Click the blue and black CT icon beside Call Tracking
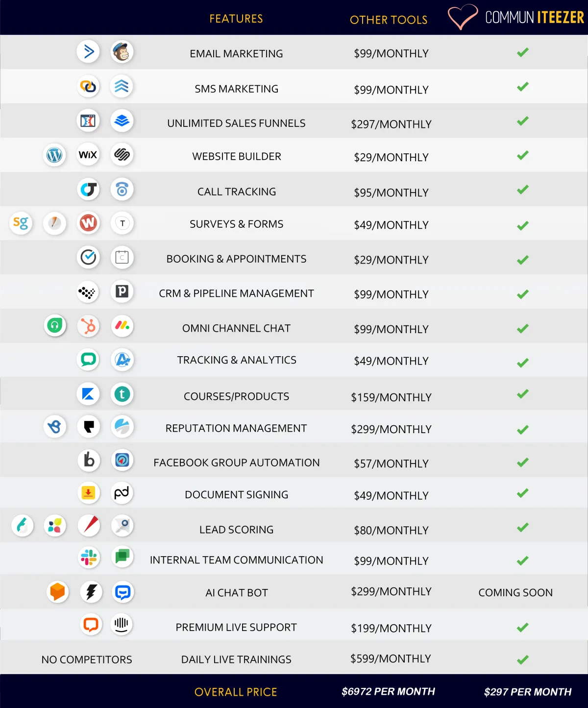 [x=88, y=189]
